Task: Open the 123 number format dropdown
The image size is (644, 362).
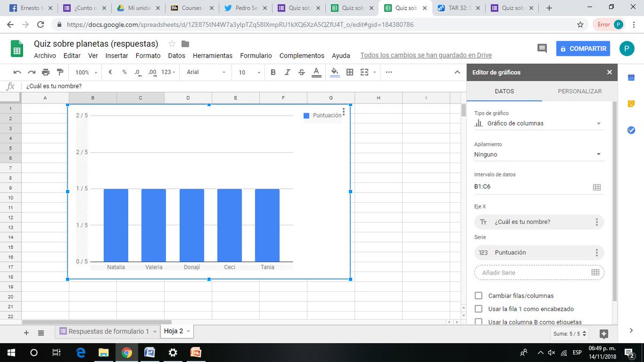Action: pyautogui.click(x=169, y=72)
